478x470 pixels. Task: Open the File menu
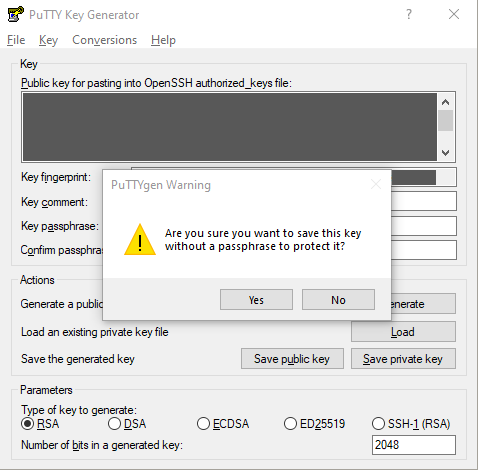click(x=16, y=40)
